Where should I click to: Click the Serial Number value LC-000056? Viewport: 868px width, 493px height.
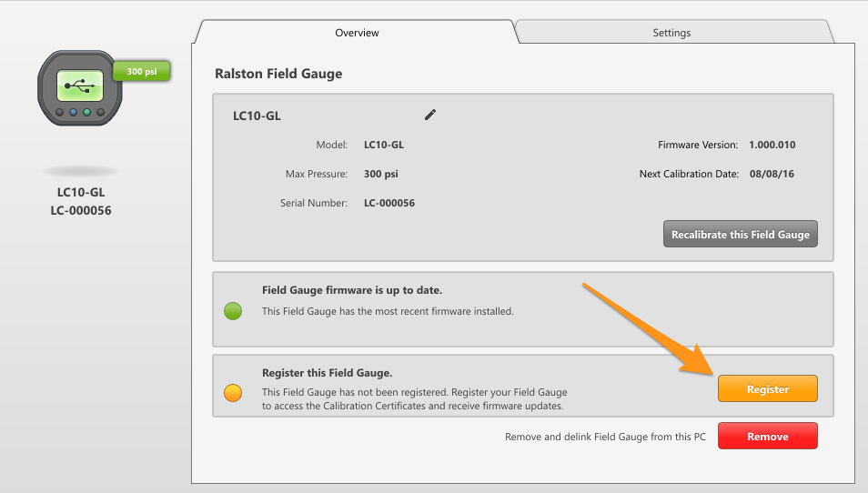[x=389, y=203]
